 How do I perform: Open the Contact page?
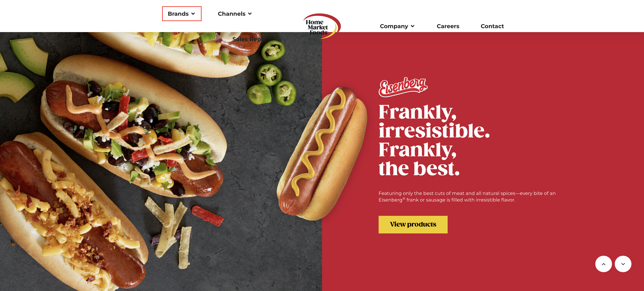tap(492, 26)
